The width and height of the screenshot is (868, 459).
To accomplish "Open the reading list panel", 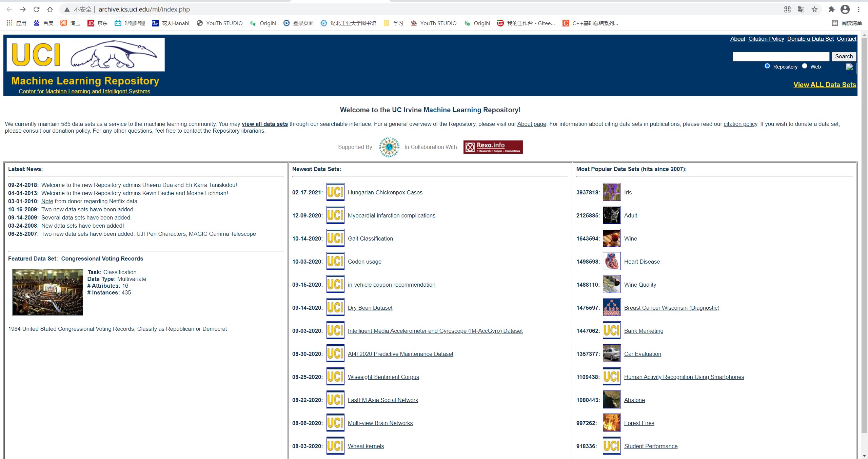I will click(847, 23).
